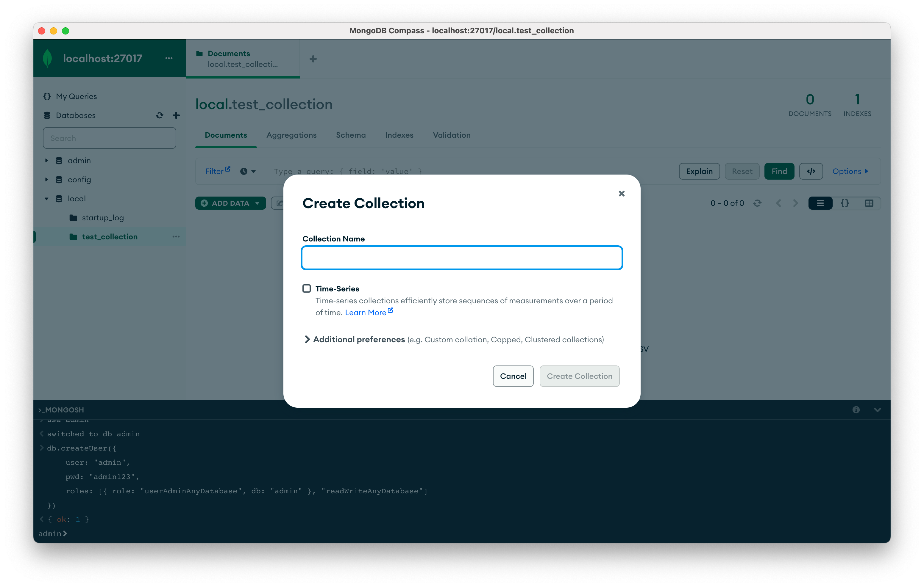Switch to JSON view with braces icon
The height and width of the screenshot is (587, 924).
(845, 203)
